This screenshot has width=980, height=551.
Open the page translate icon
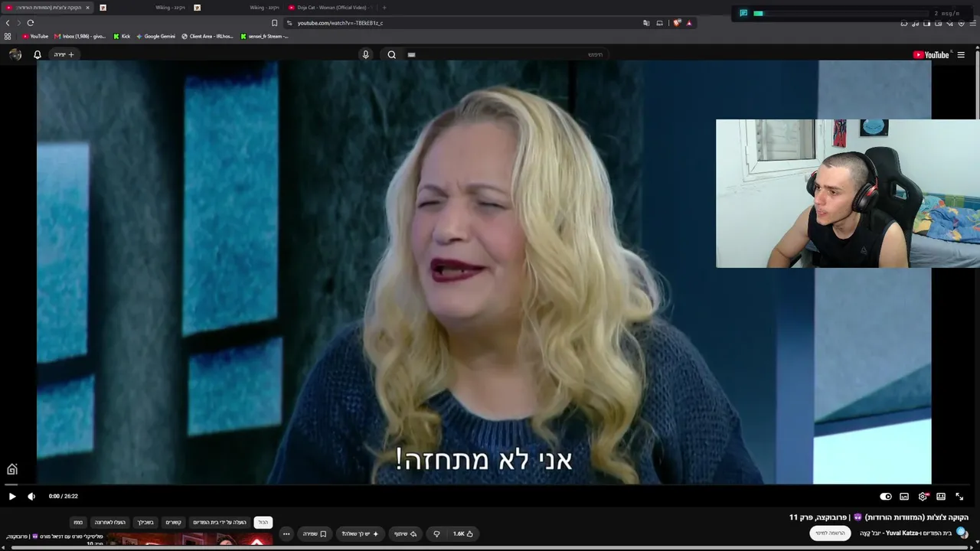click(x=647, y=23)
